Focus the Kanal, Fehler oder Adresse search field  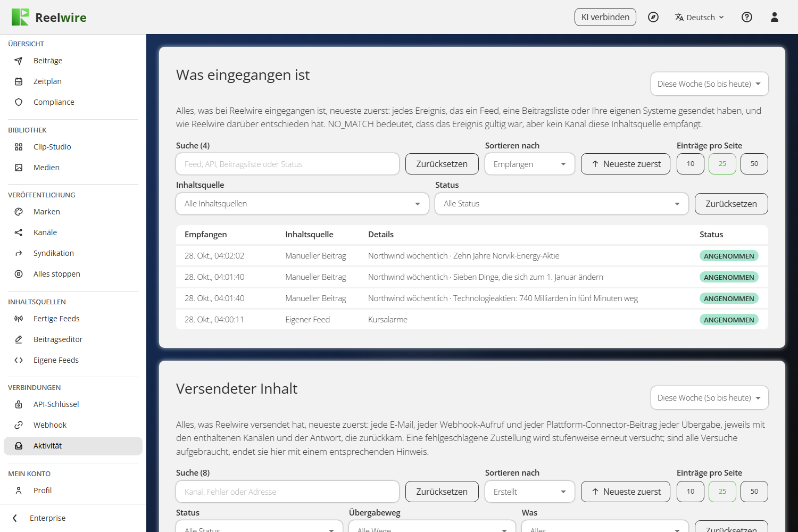coord(288,492)
